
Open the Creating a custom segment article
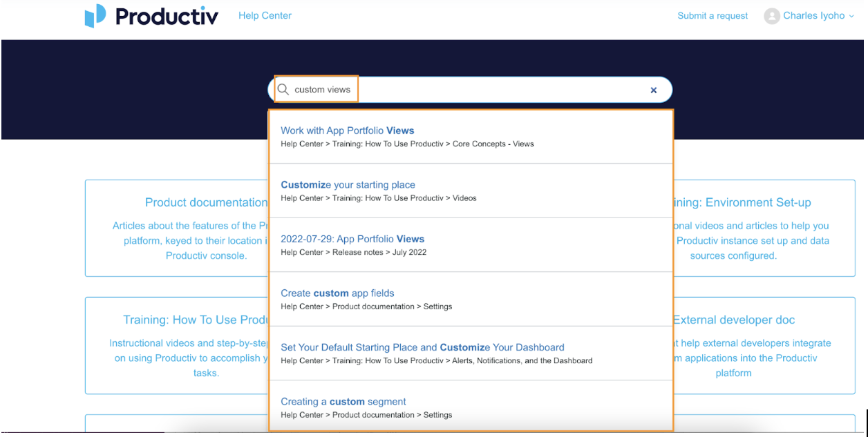point(343,401)
